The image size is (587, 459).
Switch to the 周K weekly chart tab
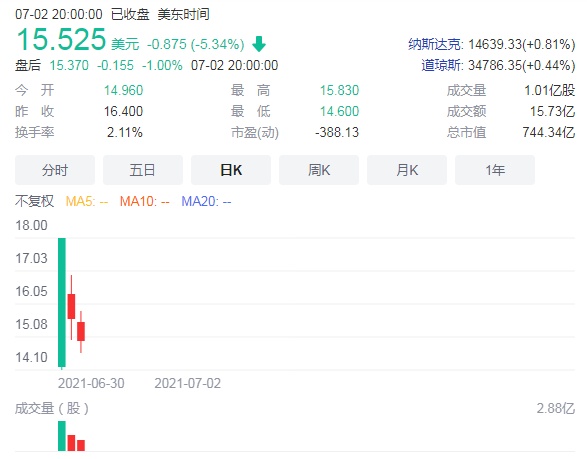click(319, 170)
